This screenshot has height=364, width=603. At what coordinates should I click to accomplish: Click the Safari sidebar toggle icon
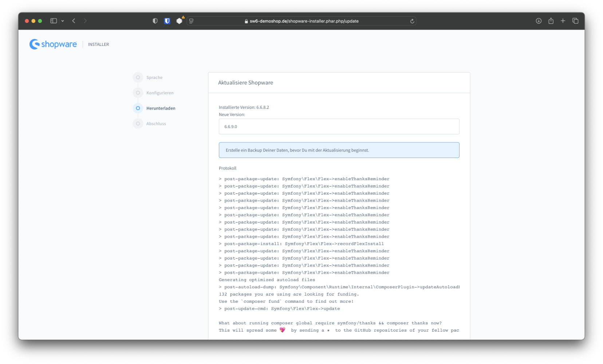(54, 21)
